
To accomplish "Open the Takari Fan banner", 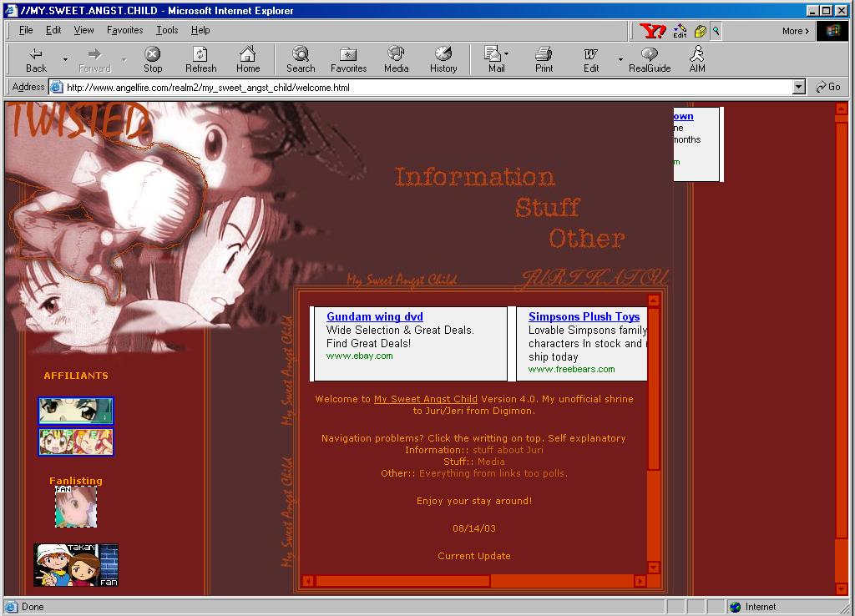I will click(x=76, y=565).
